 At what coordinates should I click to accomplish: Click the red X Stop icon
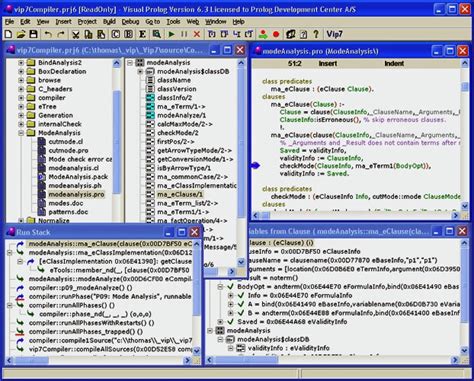click(197, 34)
